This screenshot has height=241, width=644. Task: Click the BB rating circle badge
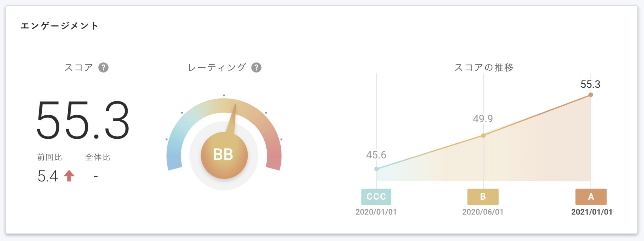click(224, 155)
